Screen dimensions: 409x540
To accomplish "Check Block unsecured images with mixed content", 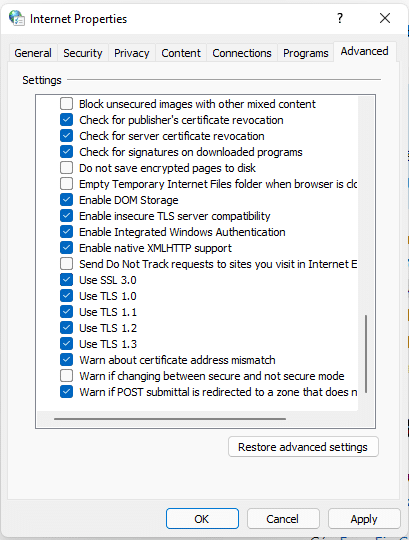I will [66, 104].
